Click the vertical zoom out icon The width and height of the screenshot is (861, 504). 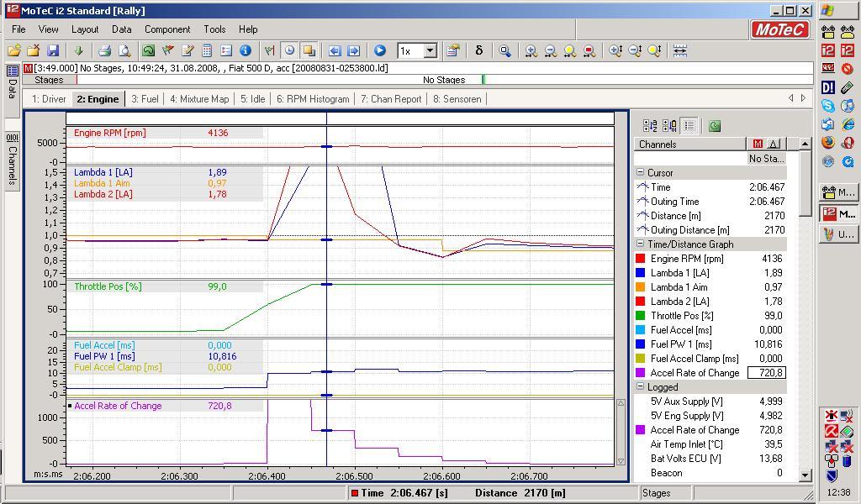click(x=636, y=51)
